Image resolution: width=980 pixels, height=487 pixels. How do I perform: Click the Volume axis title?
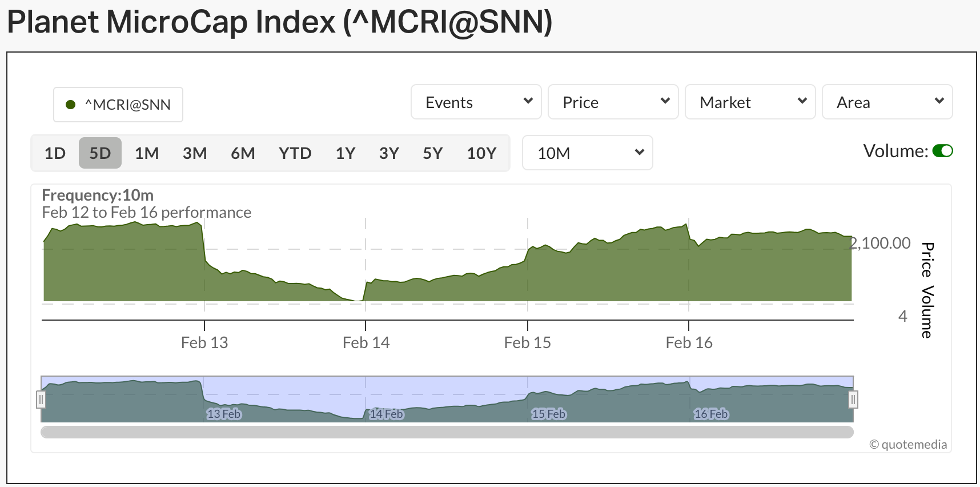927,312
